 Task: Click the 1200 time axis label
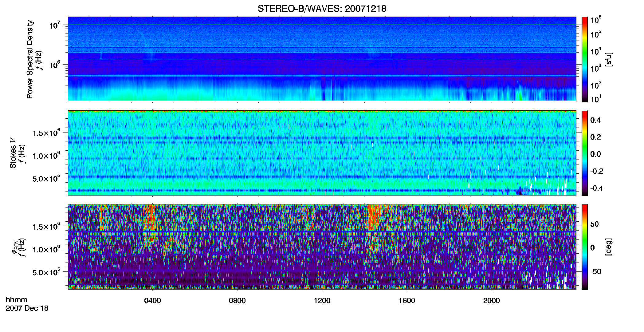click(x=322, y=301)
